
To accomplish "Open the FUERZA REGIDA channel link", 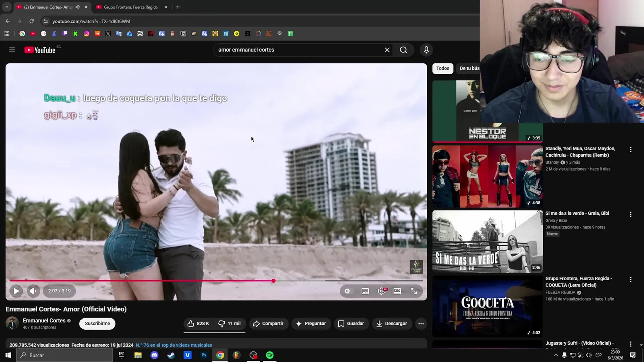I will 560,292.
